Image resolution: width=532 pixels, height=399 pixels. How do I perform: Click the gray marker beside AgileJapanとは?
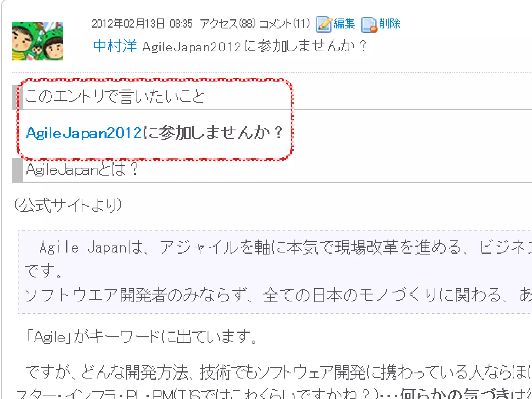click(18, 170)
